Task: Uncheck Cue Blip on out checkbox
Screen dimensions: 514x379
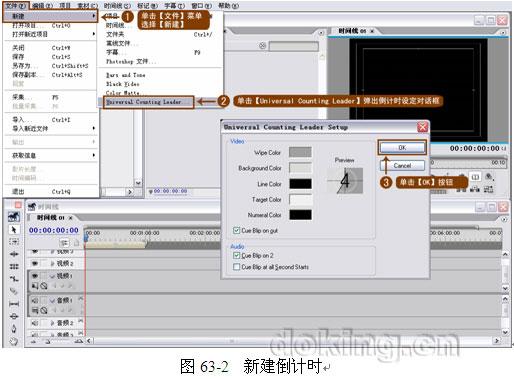Action: pyautogui.click(x=236, y=230)
